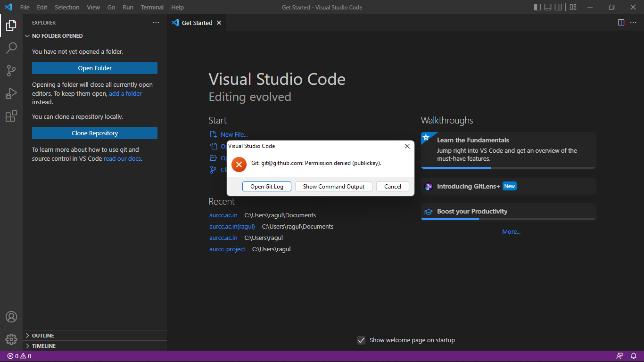Open the Accounts menu in activity bar
Image resolution: width=644 pixels, height=362 pixels.
click(x=11, y=316)
